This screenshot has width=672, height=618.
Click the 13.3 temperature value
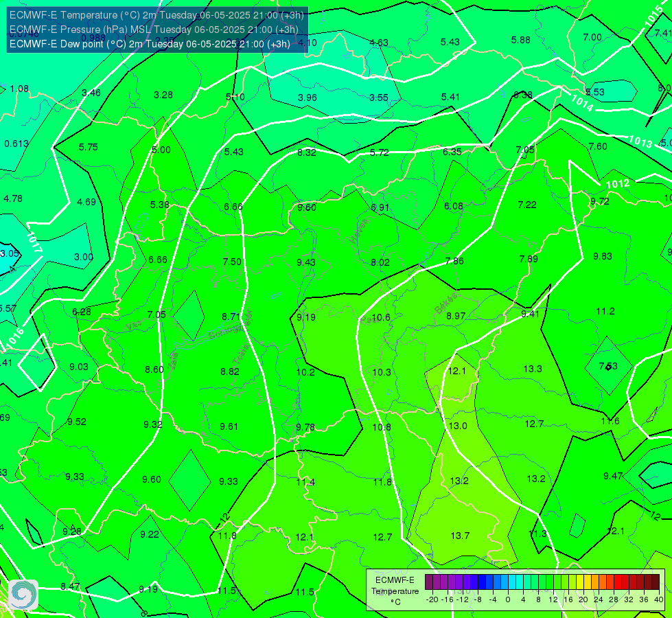(x=533, y=369)
